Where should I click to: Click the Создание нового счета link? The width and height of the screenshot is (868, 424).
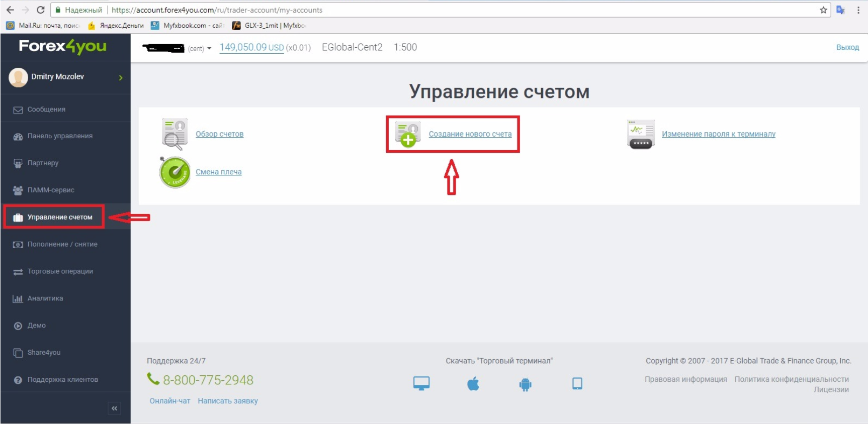[470, 134]
